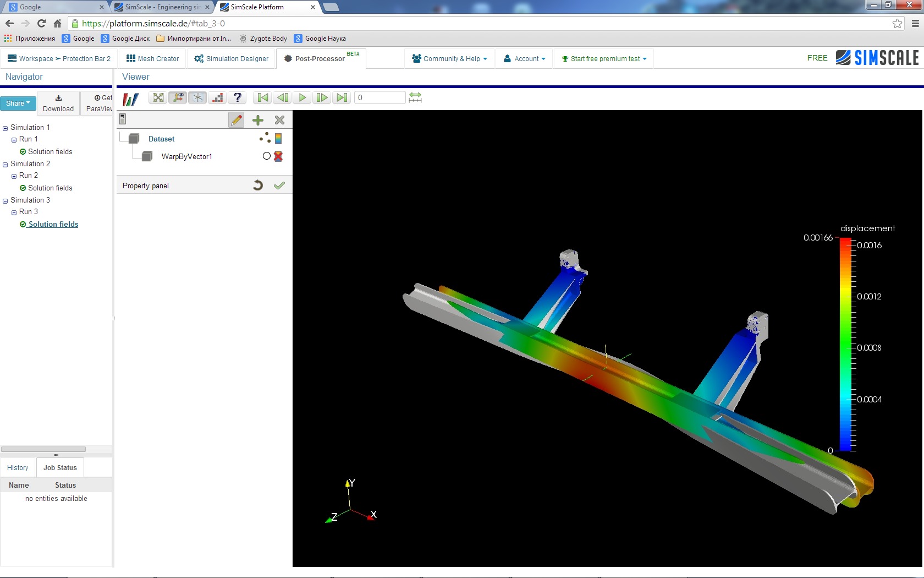
Task: Click the navigator horizontal scrollbar
Action: (43, 449)
